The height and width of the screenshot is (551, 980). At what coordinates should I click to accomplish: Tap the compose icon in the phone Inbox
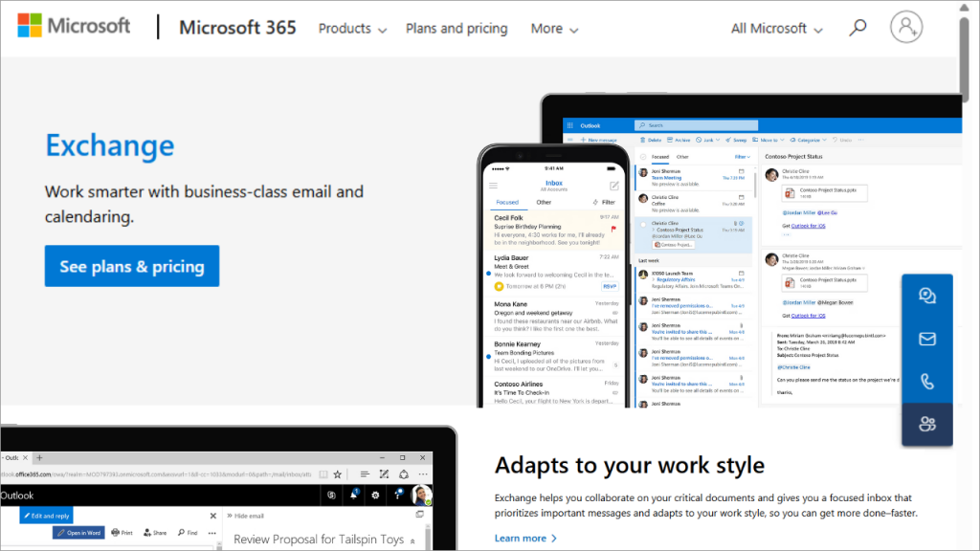614,186
